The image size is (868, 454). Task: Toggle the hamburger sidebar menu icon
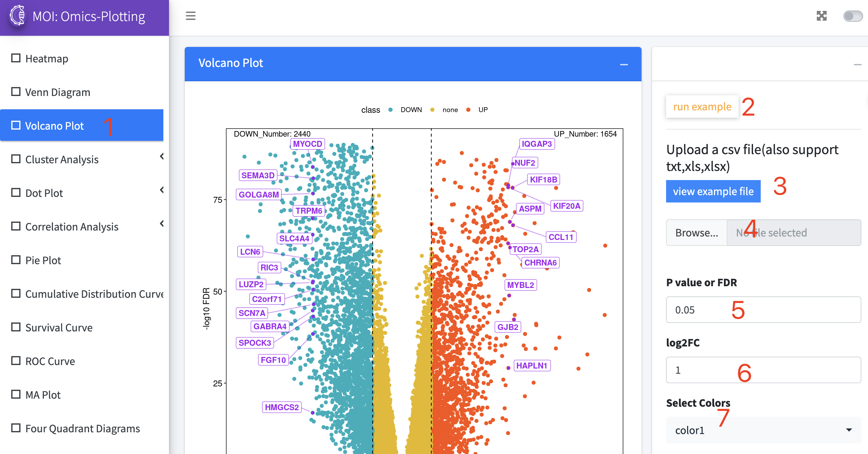[191, 16]
